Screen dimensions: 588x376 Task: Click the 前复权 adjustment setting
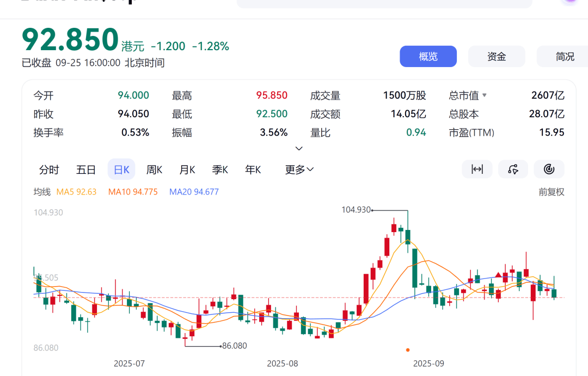(552, 192)
